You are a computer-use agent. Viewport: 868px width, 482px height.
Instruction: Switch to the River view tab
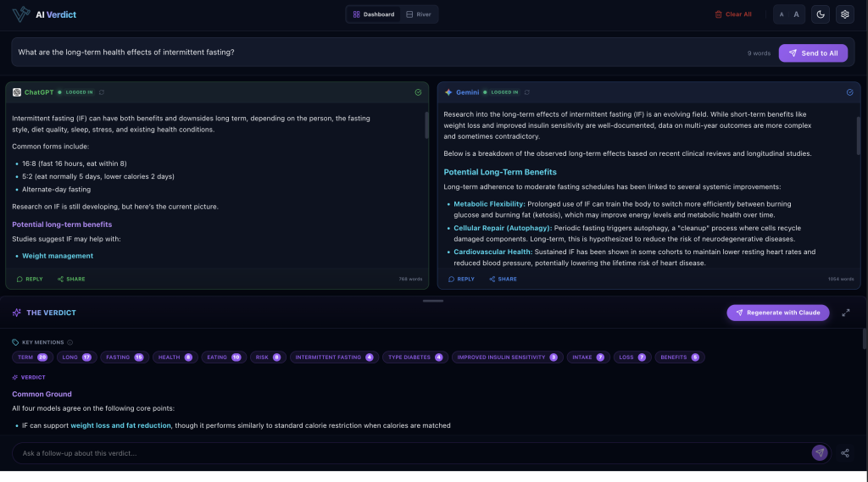click(x=419, y=14)
